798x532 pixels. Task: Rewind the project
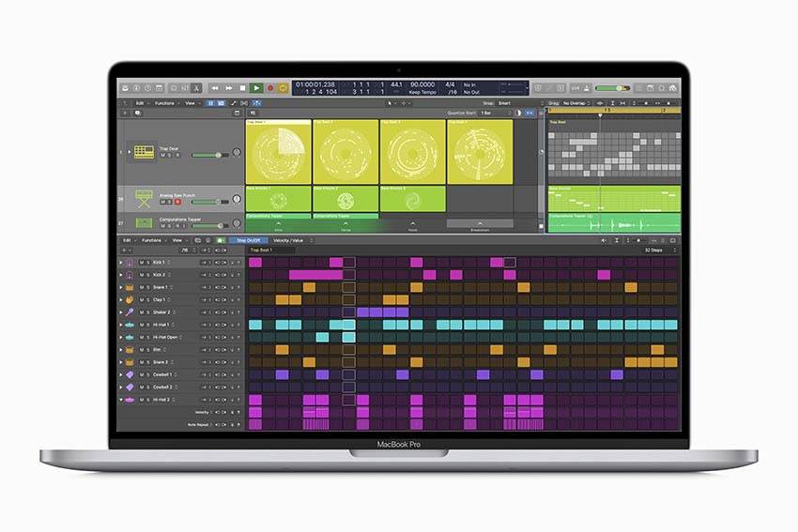pos(215,88)
